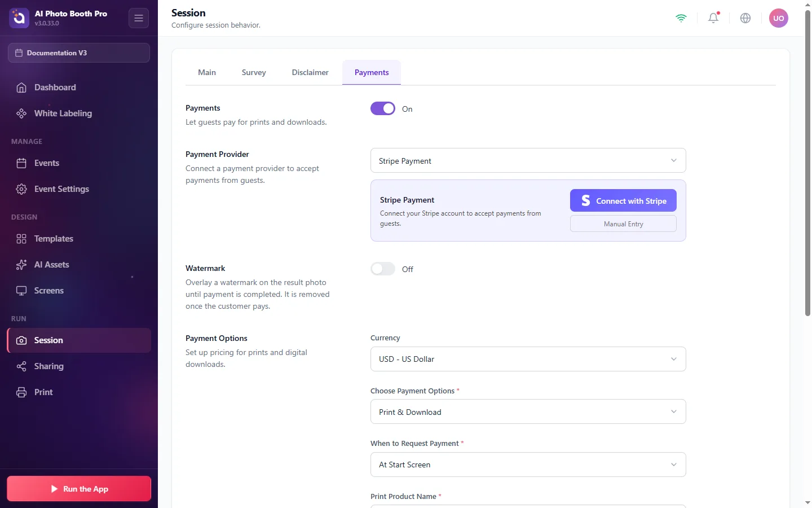Viewport: 812px width, 508px height.
Task: Click the Sharing share icon
Action: (21, 366)
